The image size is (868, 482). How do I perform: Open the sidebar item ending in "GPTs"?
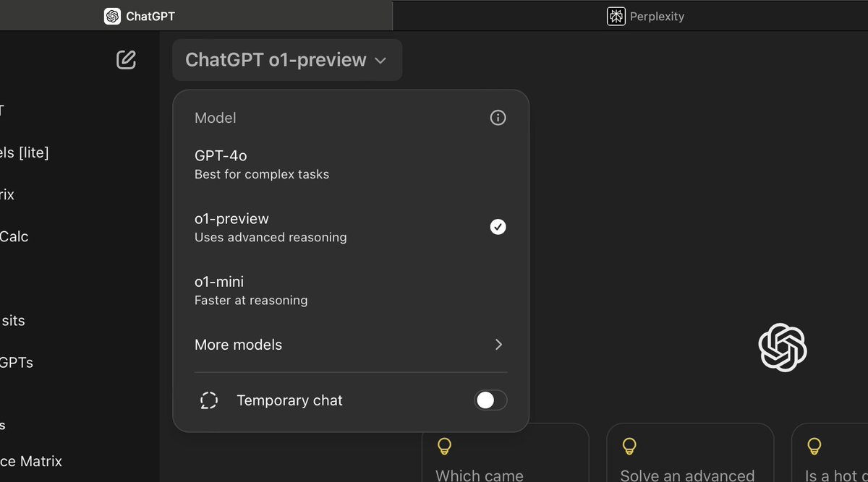17,362
